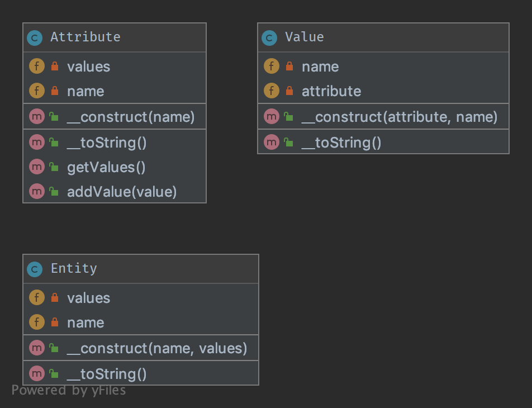Select the Entity class node title

pyautogui.click(x=74, y=268)
